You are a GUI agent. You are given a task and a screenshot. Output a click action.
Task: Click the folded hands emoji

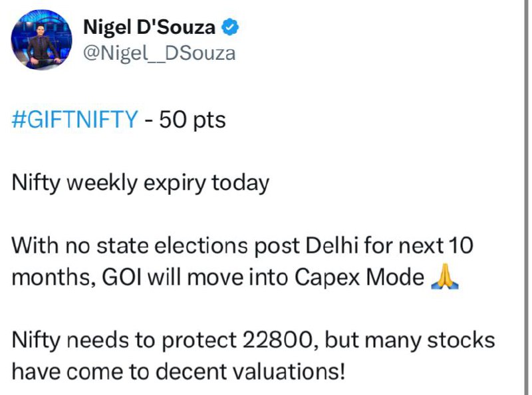click(x=444, y=277)
